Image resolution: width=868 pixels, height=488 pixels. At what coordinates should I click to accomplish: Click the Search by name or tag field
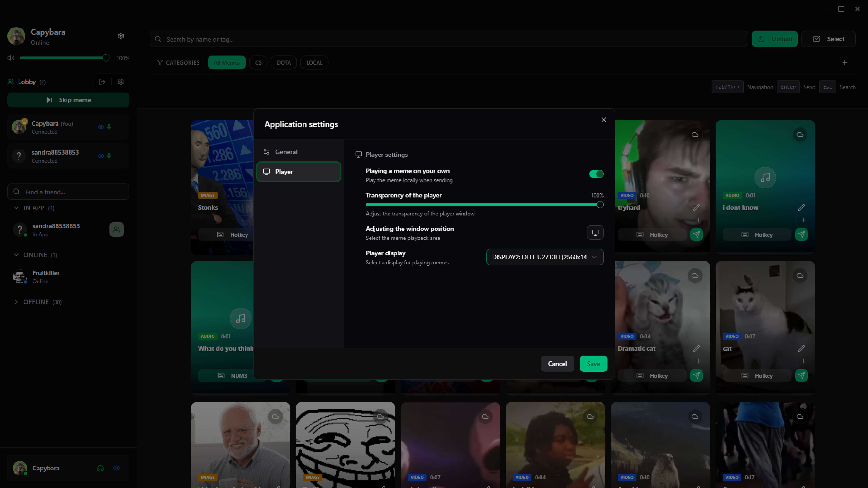tap(449, 39)
